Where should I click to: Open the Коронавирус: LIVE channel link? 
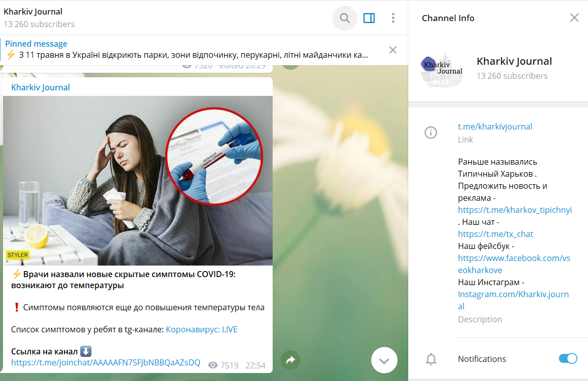(201, 329)
